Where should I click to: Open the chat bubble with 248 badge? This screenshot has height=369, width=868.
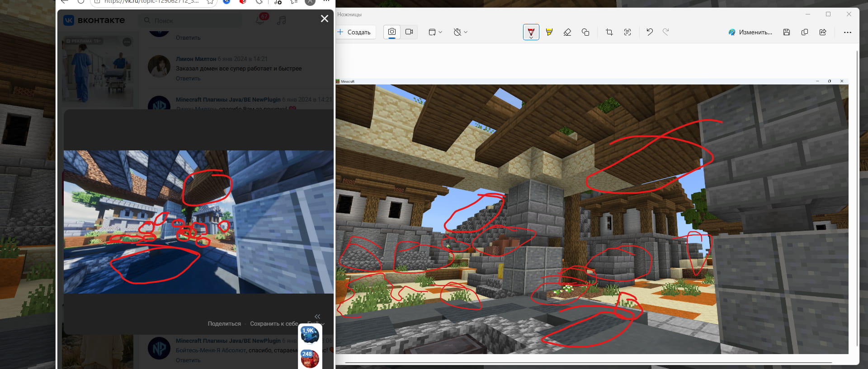[x=310, y=359]
